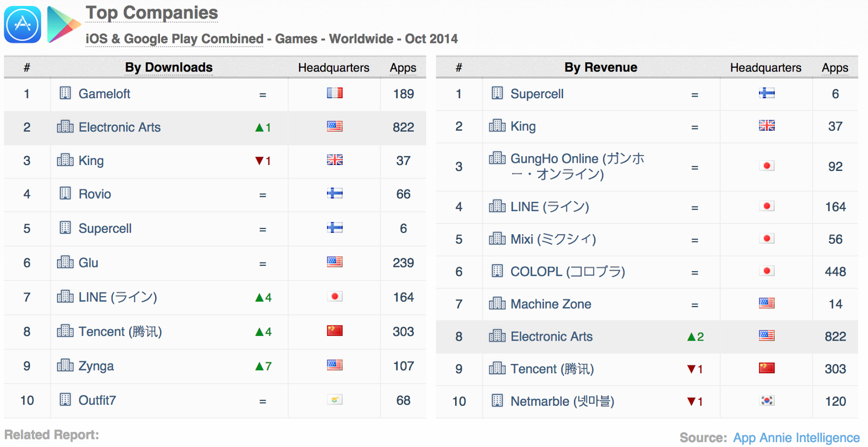868x447 pixels.
Task: Click Headquarters header in Revenue table
Action: [x=765, y=68]
